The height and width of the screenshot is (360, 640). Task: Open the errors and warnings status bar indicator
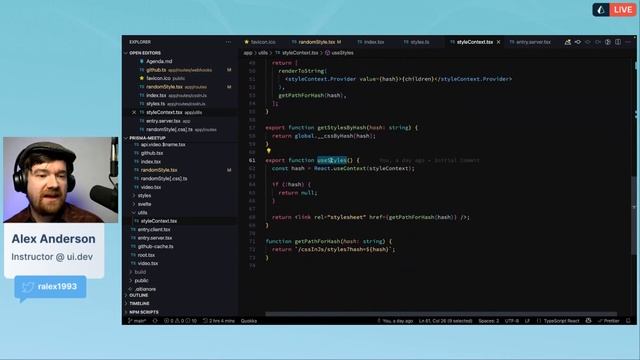180,321
